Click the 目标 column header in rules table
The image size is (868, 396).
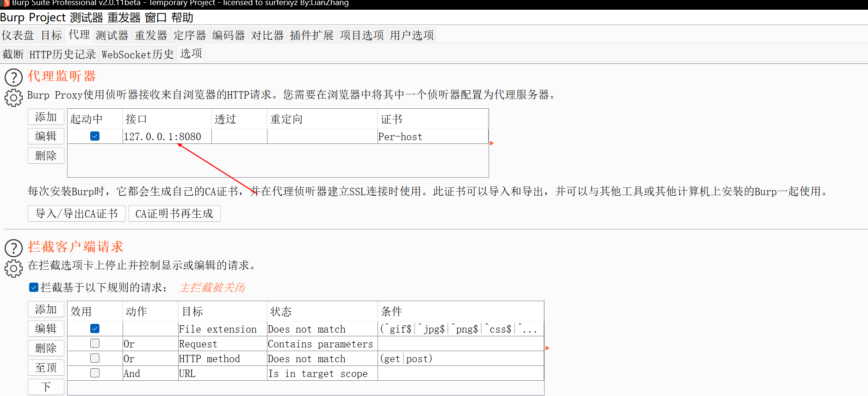click(x=223, y=311)
